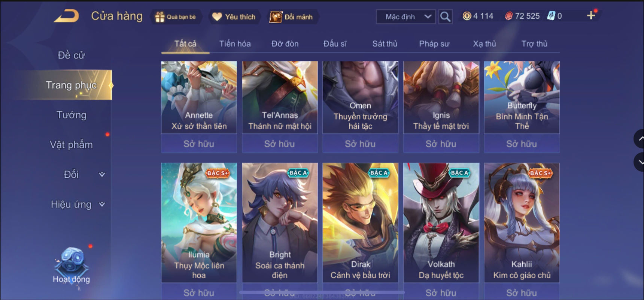The height and width of the screenshot is (300, 644).
Task: Select Tướng in the sidebar
Action: point(72,115)
